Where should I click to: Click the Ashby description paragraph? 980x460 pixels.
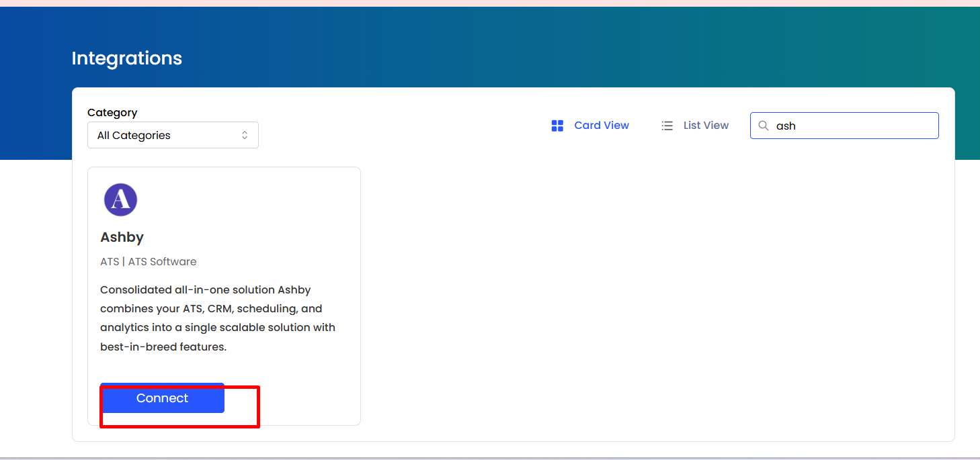point(218,319)
